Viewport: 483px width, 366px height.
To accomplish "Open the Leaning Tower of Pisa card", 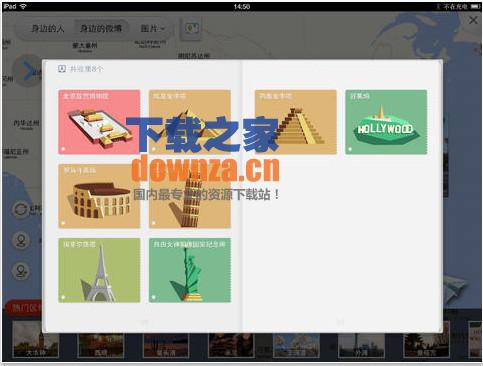I will click(x=190, y=196).
